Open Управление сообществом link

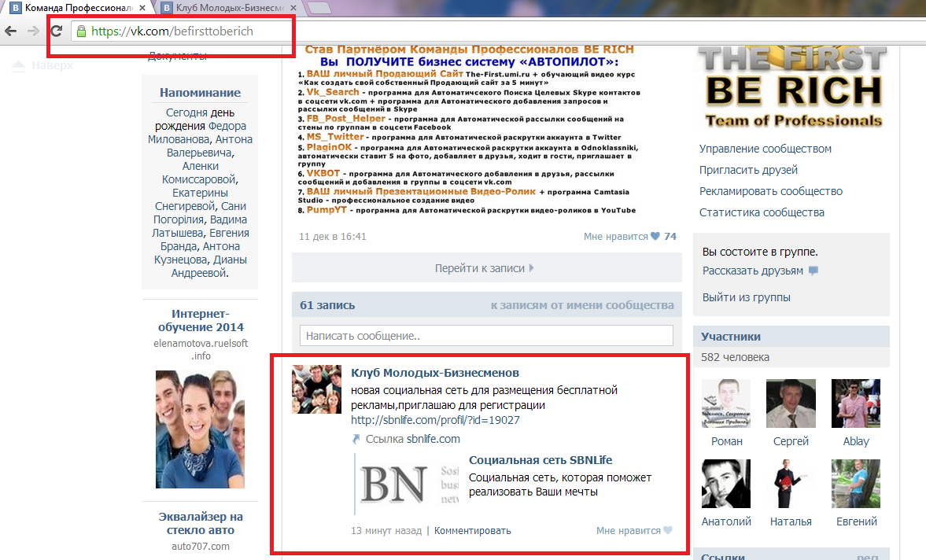click(x=765, y=149)
